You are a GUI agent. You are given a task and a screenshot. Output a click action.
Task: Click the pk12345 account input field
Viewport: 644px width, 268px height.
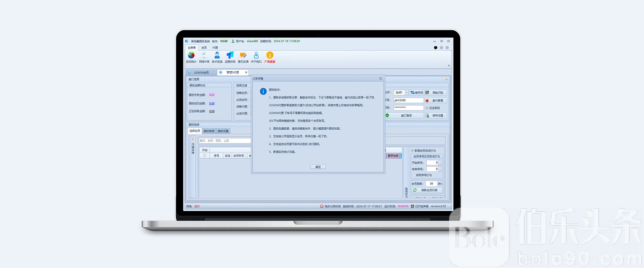(x=408, y=100)
